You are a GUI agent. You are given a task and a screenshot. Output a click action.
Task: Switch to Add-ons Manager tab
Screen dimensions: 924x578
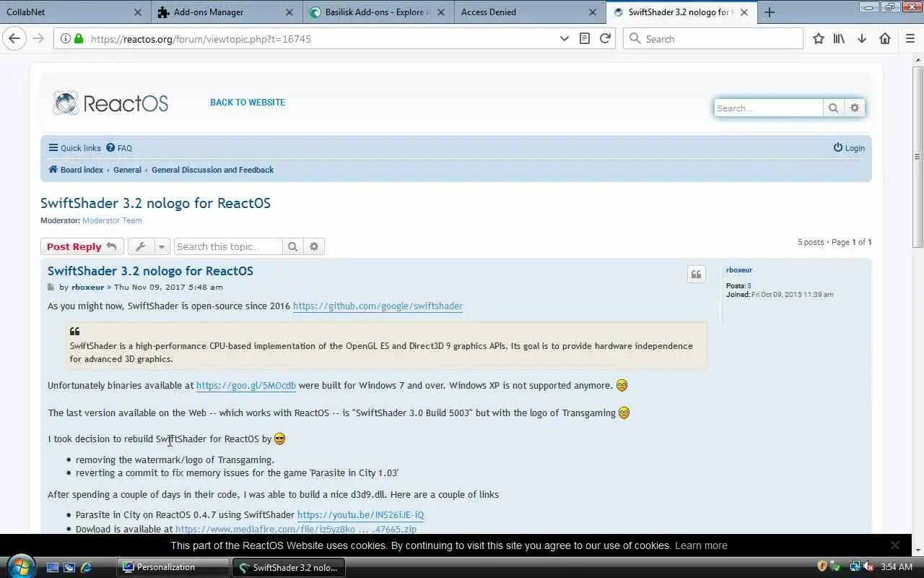click(x=227, y=12)
